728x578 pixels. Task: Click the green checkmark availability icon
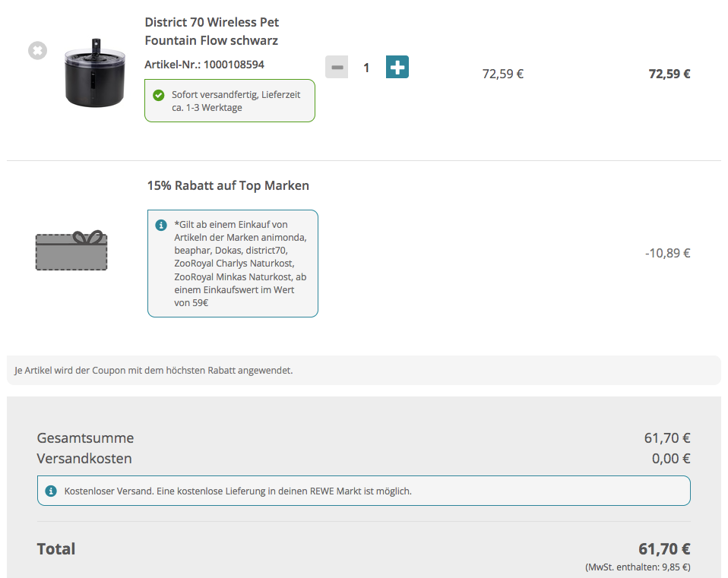click(158, 95)
